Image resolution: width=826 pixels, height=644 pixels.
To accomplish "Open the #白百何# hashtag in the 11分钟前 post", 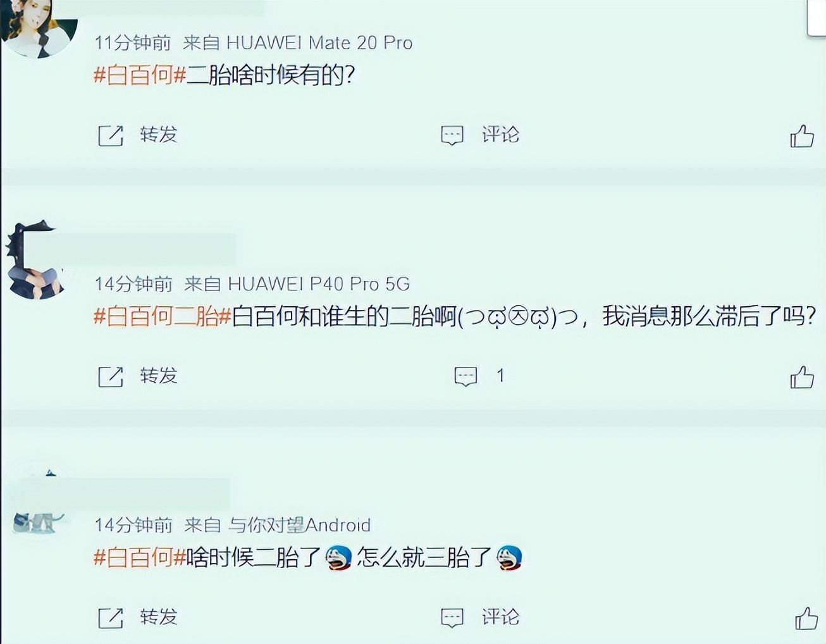I will pos(140,75).
